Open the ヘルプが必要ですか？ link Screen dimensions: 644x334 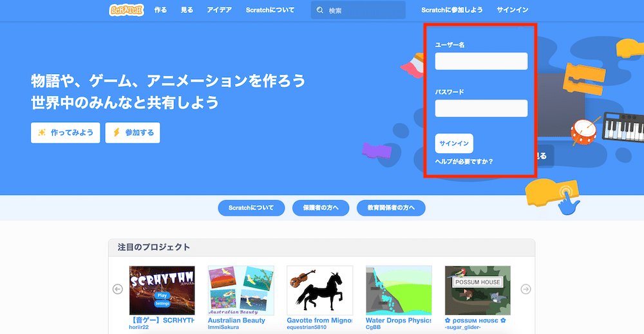point(464,162)
